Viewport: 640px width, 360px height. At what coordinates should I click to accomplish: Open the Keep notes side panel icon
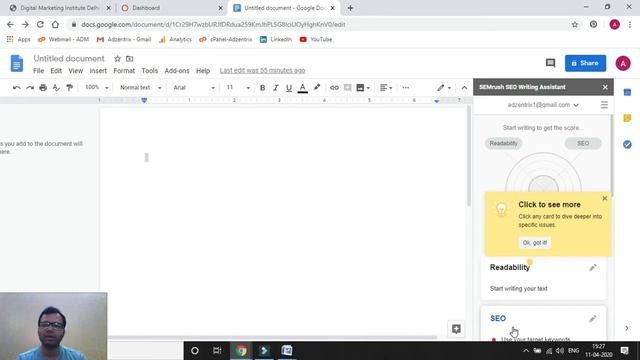tap(627, 118)
